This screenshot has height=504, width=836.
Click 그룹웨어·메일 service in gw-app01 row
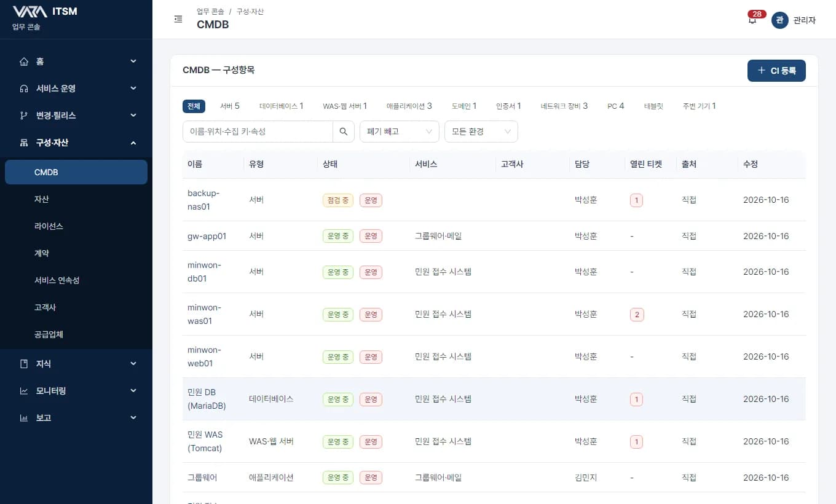438,236
